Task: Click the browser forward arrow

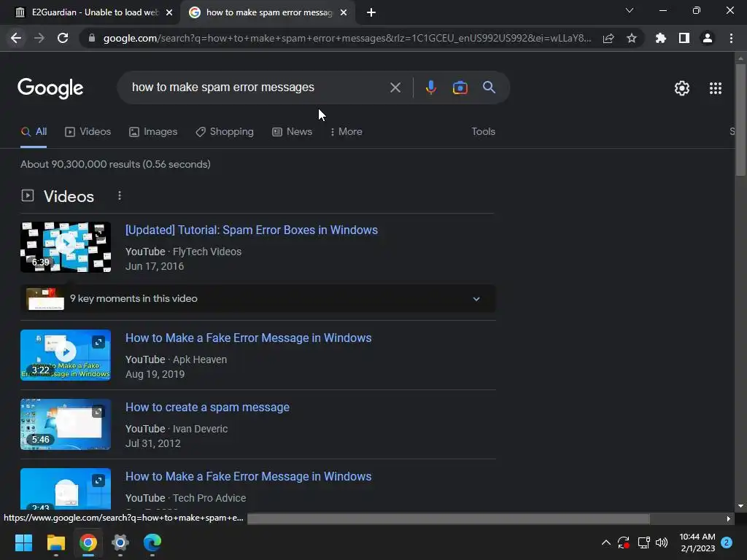Action: (39, 38)
